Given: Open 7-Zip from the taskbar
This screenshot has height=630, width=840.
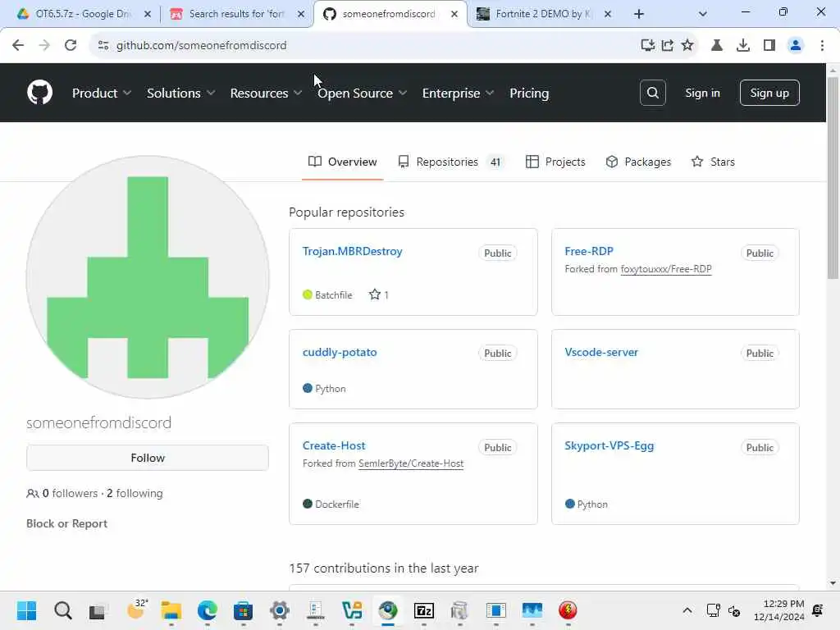Looking at the screenshot, I should (424, 610).
